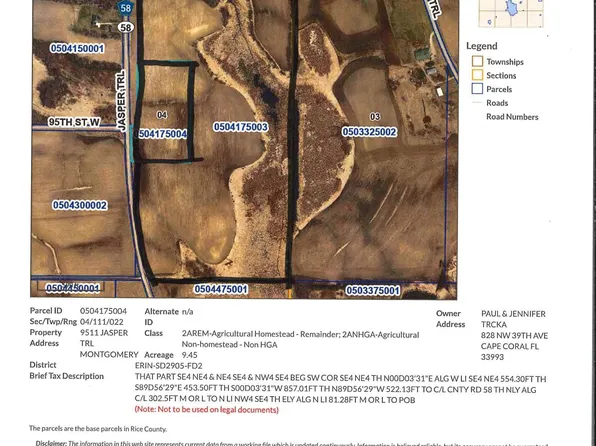The image size is (596, 446).
Task: Click the Sections legend swatch
Action: [x=477, y=75]
